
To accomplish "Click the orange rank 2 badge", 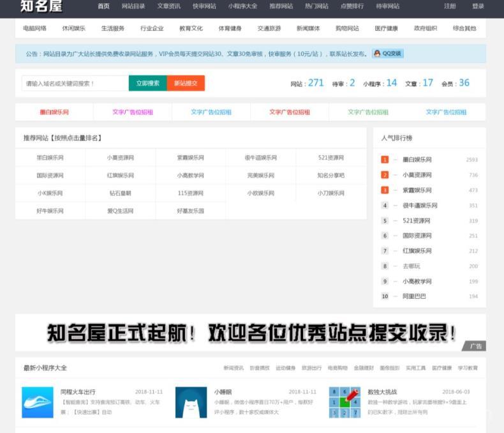I will click(x=385, y=175).
